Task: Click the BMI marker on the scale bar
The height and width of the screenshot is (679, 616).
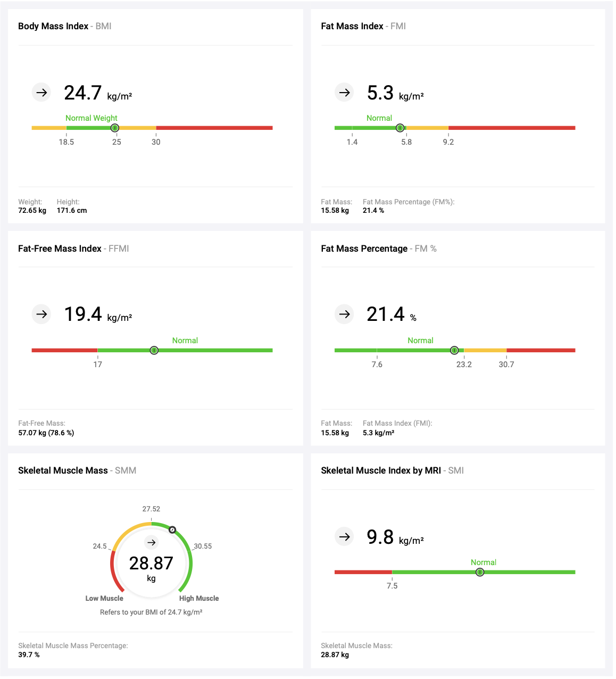Action: (115, 128)
